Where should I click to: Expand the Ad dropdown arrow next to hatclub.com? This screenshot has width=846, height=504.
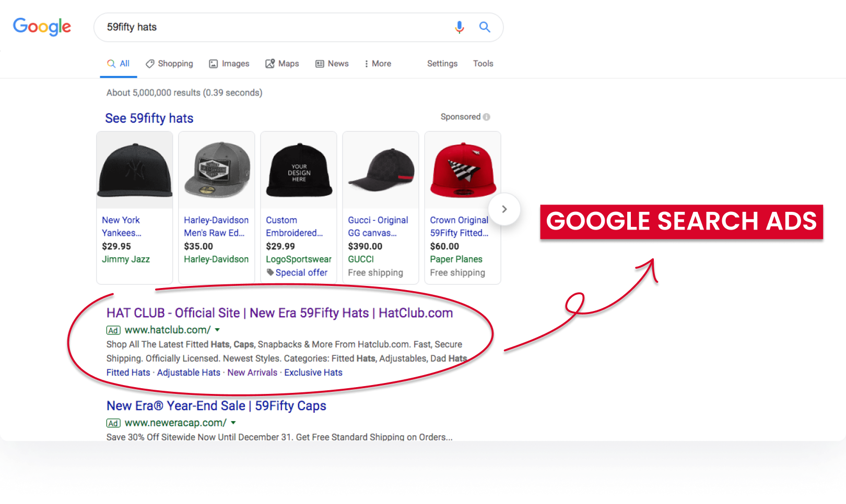(x=217, y=330)
